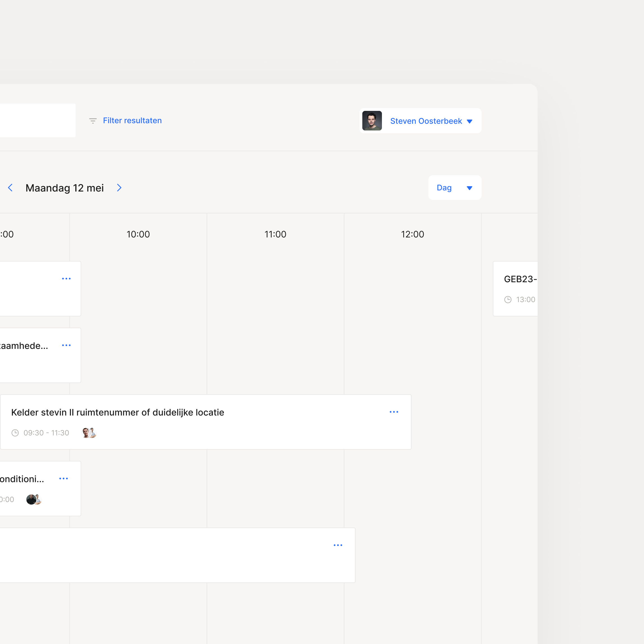Image resolution: width=644 pixels, height=644 pixels.
Task: Open the ellipsis menu on the werkzaamheden event
Action: tap(66, 345)
